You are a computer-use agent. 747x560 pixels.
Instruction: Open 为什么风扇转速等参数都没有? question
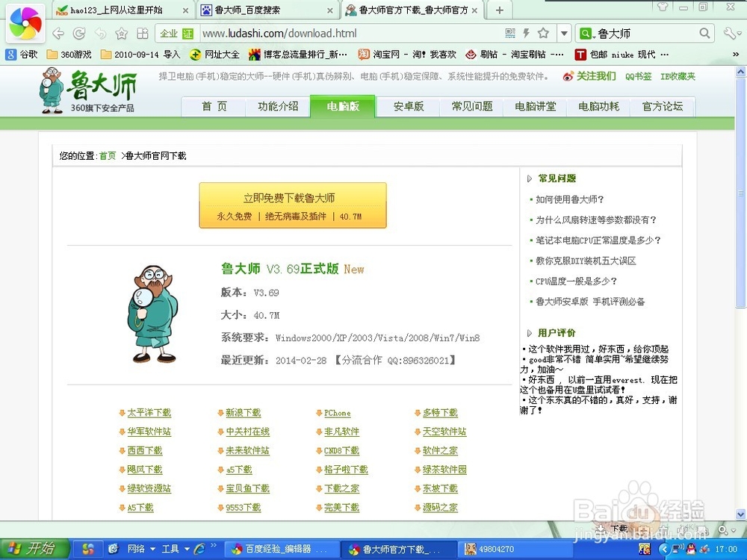pyautogui.click(x=596, y=220)
